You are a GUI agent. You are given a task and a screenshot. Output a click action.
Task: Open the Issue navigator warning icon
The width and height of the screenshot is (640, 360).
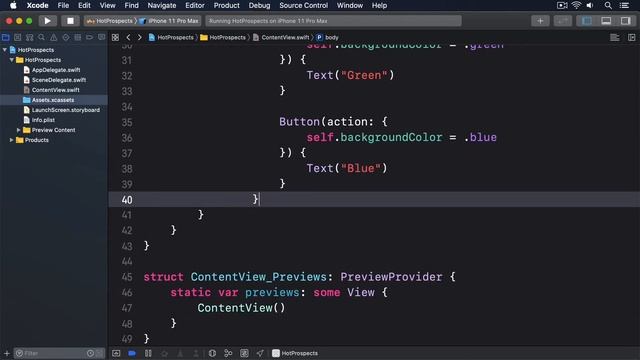tap(53, 38)
